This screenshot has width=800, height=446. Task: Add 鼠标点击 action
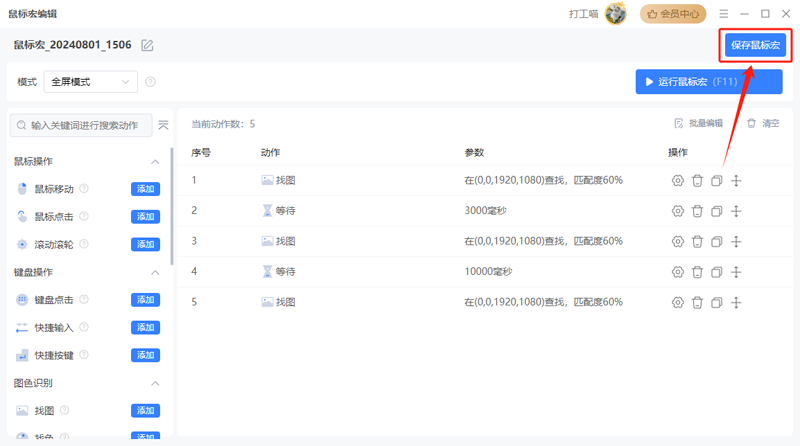(x=145, y=216)
